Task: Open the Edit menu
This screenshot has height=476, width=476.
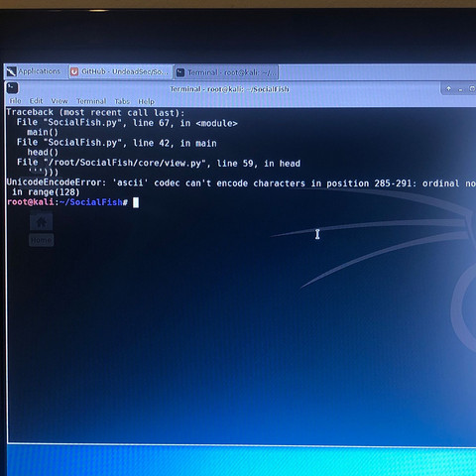Action: pos(36,101)
